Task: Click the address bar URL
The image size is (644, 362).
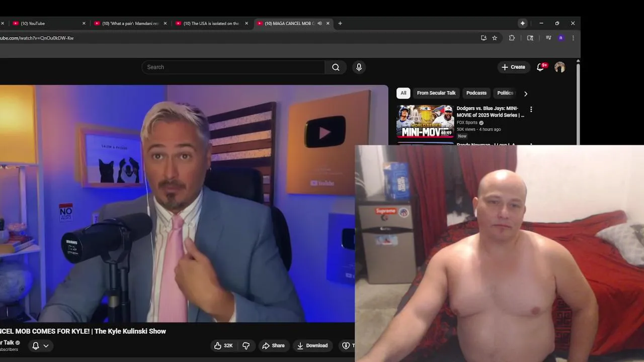Action: (x=37, y=38)
